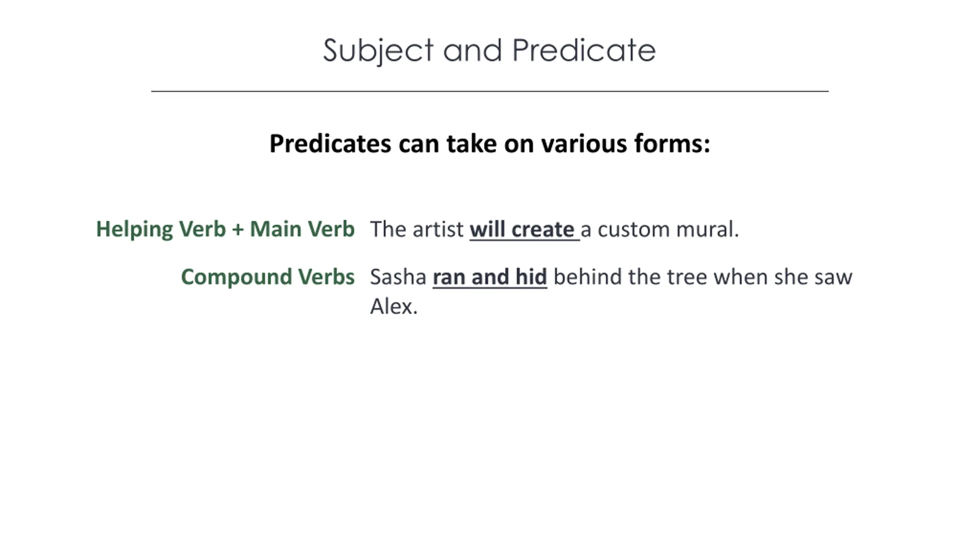
Task: Click the green "Main Verb" text
Action: click(x=302, y=230)
